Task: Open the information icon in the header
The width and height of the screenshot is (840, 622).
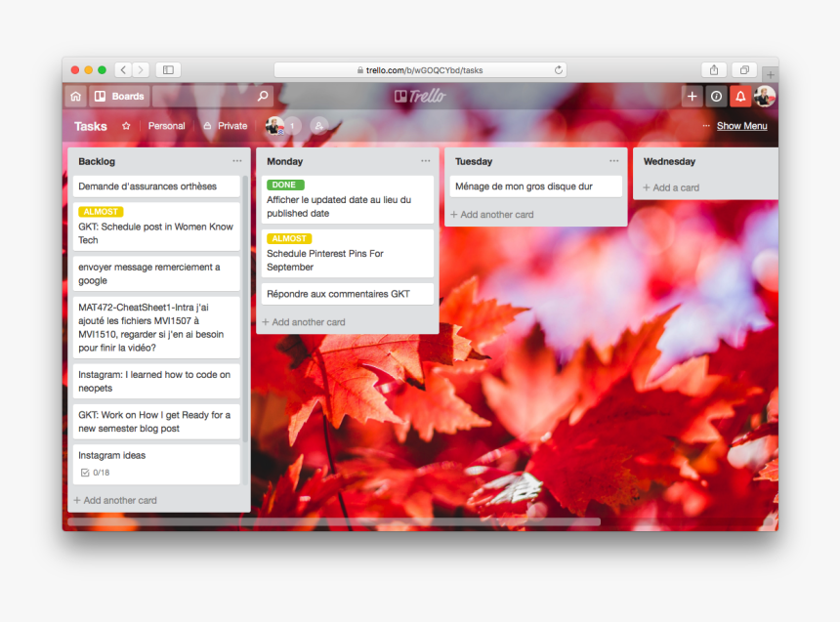Action: pyautogui.click(x=717, y=96)
